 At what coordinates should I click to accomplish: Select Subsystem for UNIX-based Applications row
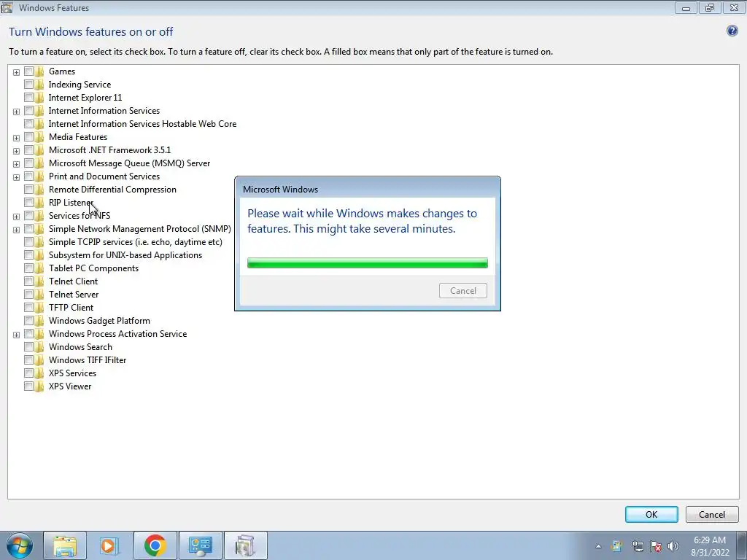click(125, 255)
